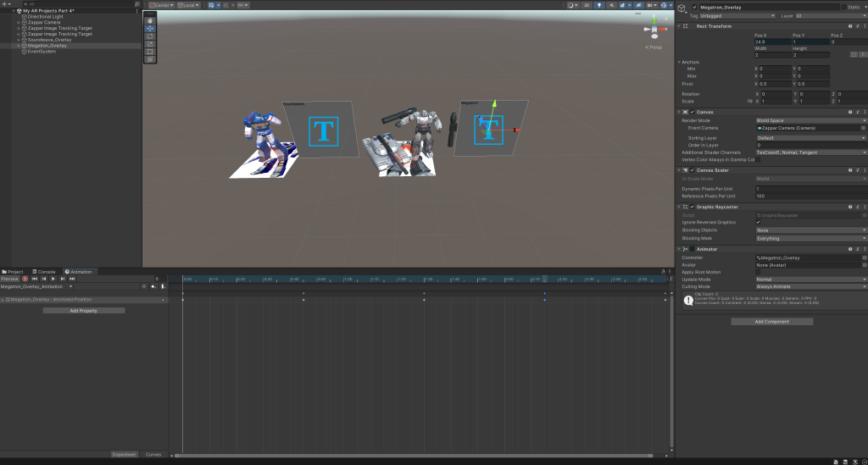868x465 pixels.
Task: Select Soundwave_Overlay in the hierarchy
Action: coord(51,39)
